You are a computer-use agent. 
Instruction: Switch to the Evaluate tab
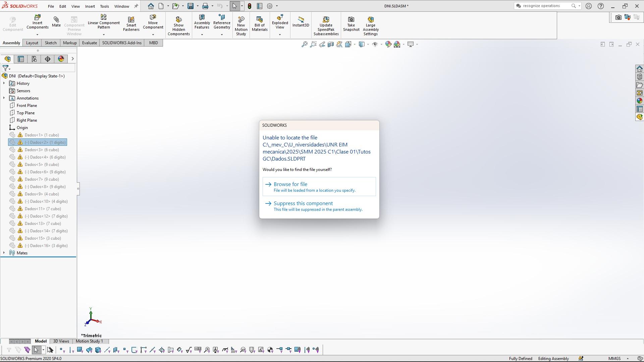click(x=90, y=43)
